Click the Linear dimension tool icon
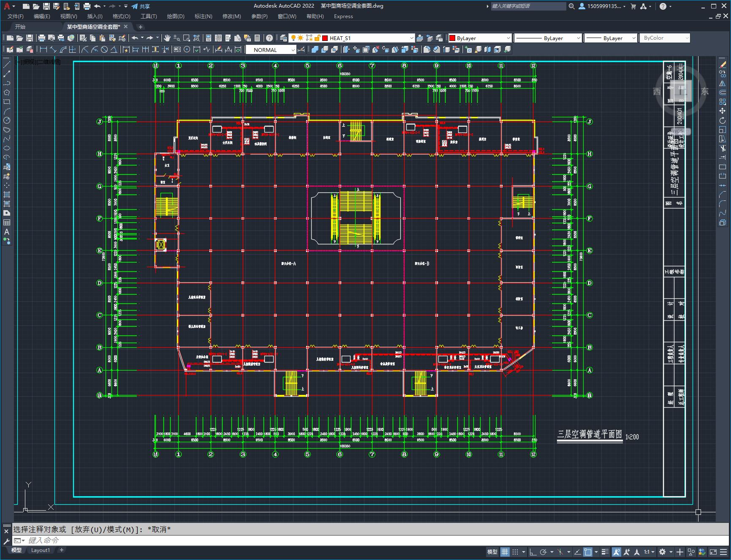 (x=43, y=50)
